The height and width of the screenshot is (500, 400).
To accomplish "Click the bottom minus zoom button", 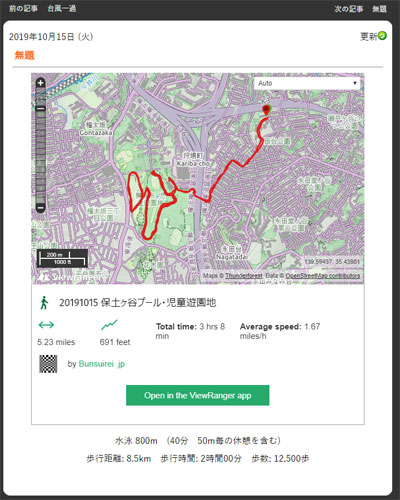I will pyautogui.click(x=40, y=208).
